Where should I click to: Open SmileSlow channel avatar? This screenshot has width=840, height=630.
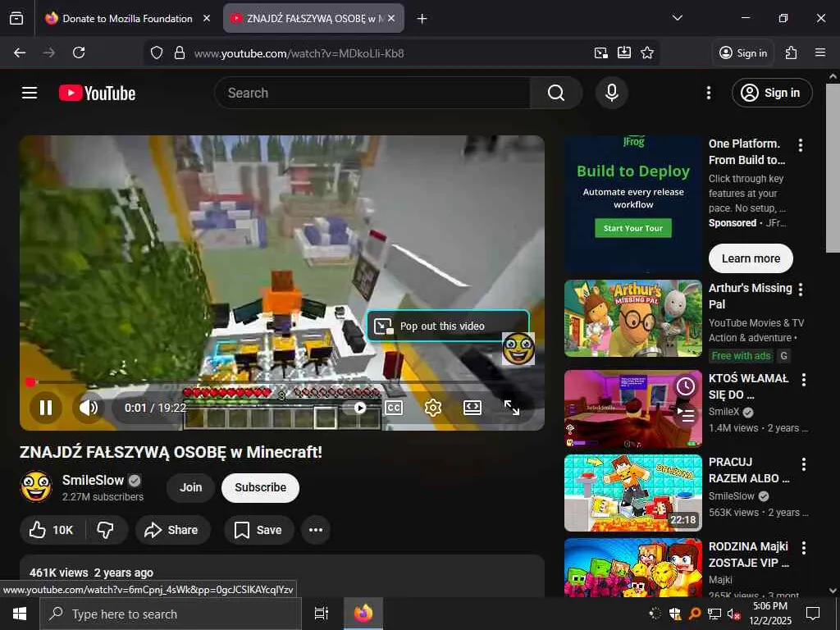tap(36, 486)
